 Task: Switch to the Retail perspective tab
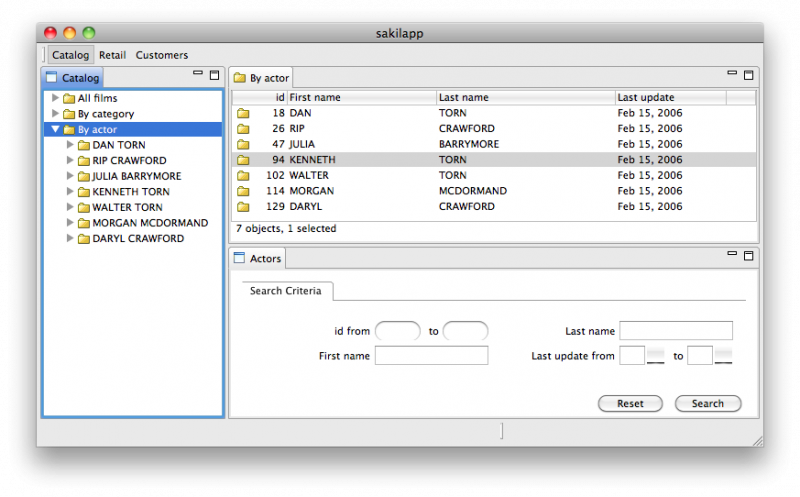[x=112, y=55]
